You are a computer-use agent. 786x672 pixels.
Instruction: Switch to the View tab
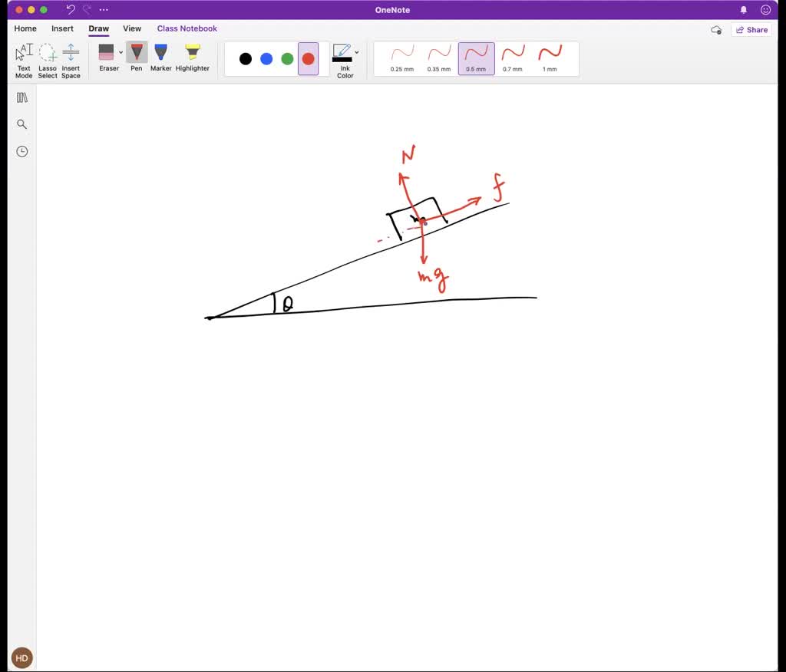[132, 28]
